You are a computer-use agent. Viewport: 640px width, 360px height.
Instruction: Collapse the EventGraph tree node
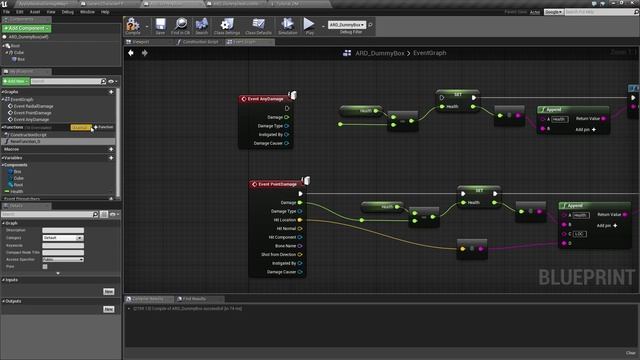point(3,99)
